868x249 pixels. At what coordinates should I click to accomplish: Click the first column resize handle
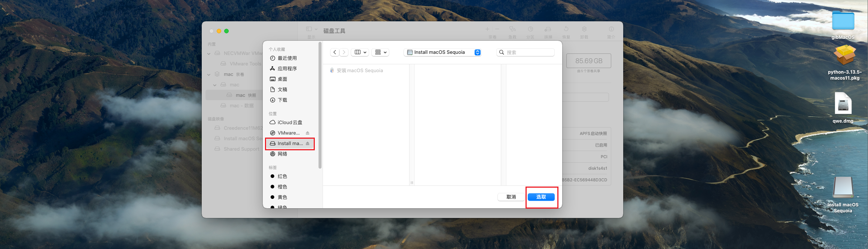[x=412, y=182]
